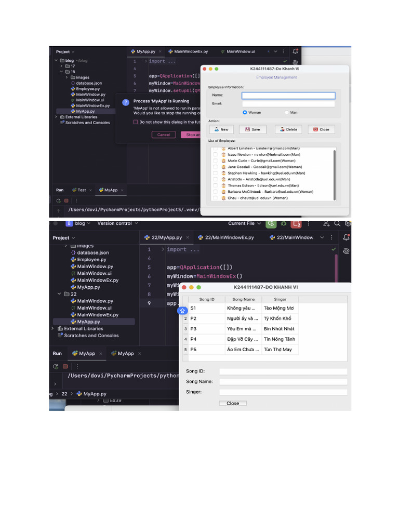The width and height of the screenshot is (399, 532).
Task: Click Cancel in the Process dialog
Action: [x=164, y=135]
